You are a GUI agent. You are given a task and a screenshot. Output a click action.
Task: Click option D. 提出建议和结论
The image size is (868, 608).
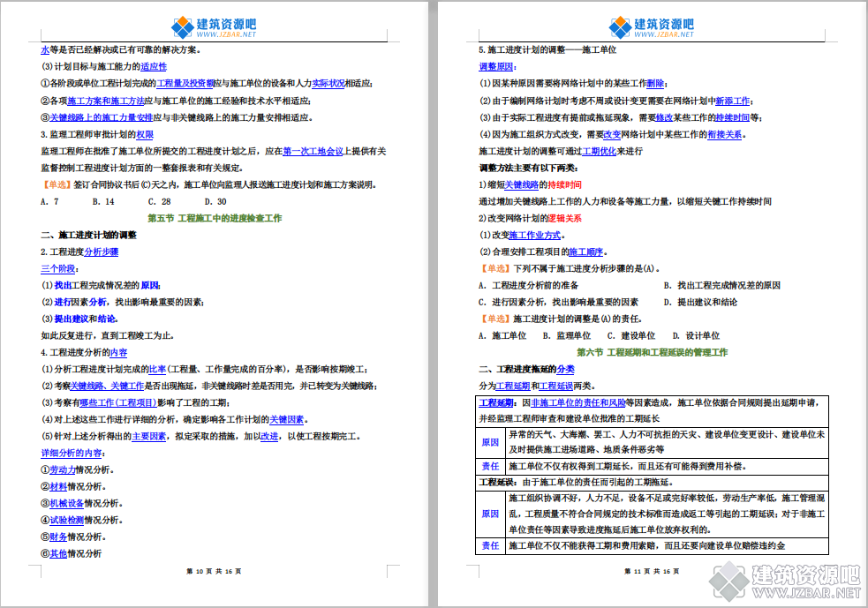[x=701, y=302]
